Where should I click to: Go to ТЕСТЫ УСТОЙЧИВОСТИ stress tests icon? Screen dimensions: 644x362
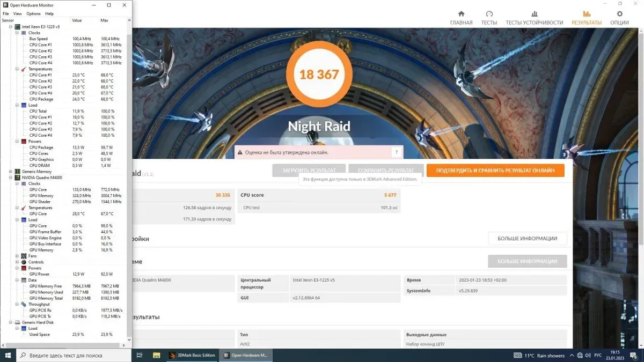pyautogui.click(x=534, y=14)
